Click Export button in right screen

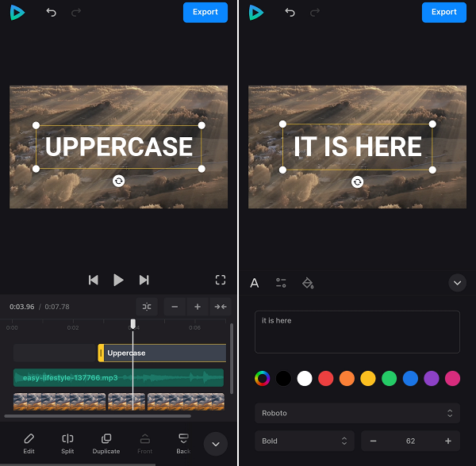[444, 13]
